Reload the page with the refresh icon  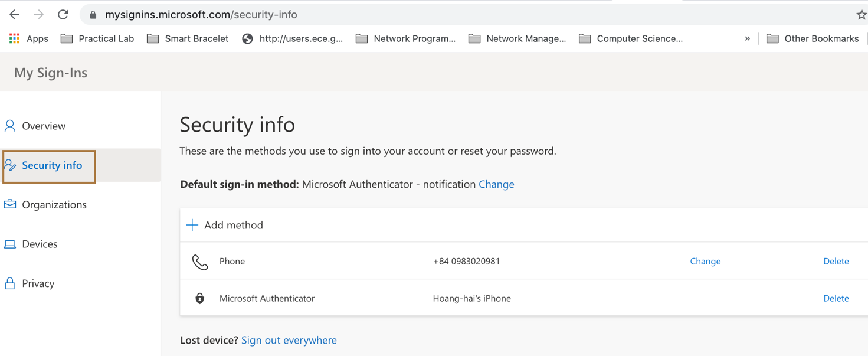point(63,15)
